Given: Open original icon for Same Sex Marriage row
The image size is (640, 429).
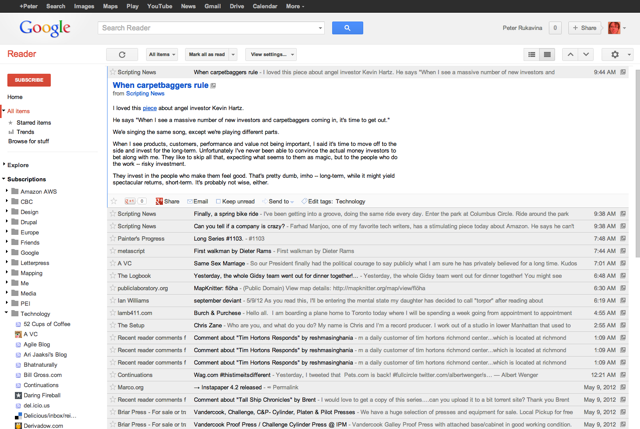Looking at the screenshot, I should (623, 263).
